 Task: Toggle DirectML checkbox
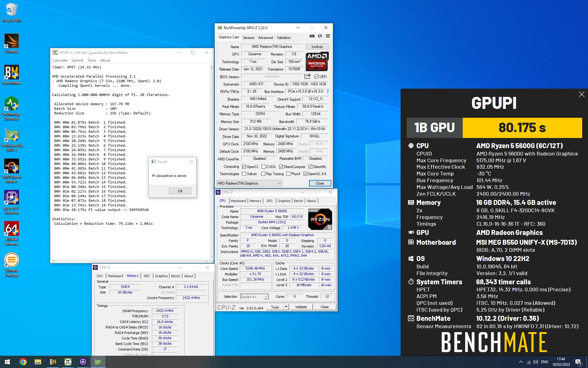pos(310,167)
